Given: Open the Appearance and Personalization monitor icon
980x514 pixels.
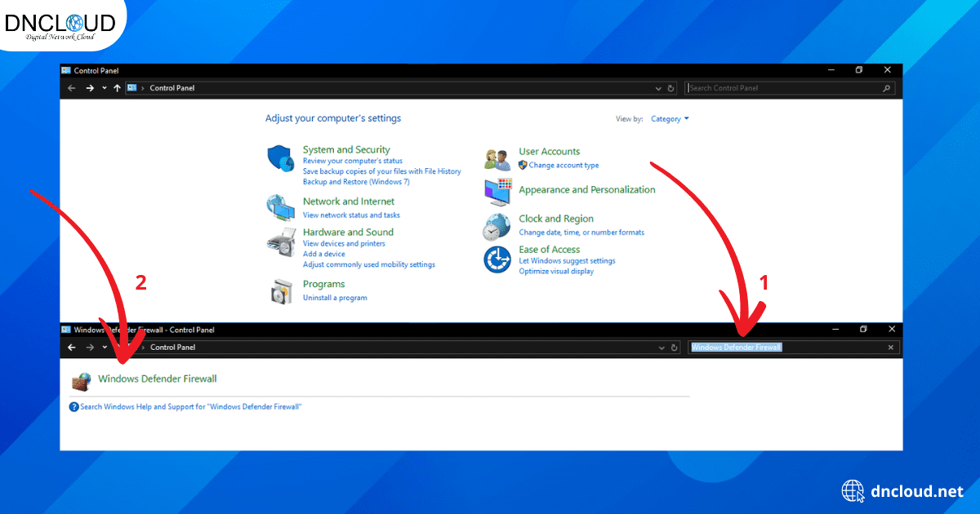Looking at the screenshot, I should click(x=497, y=193).
